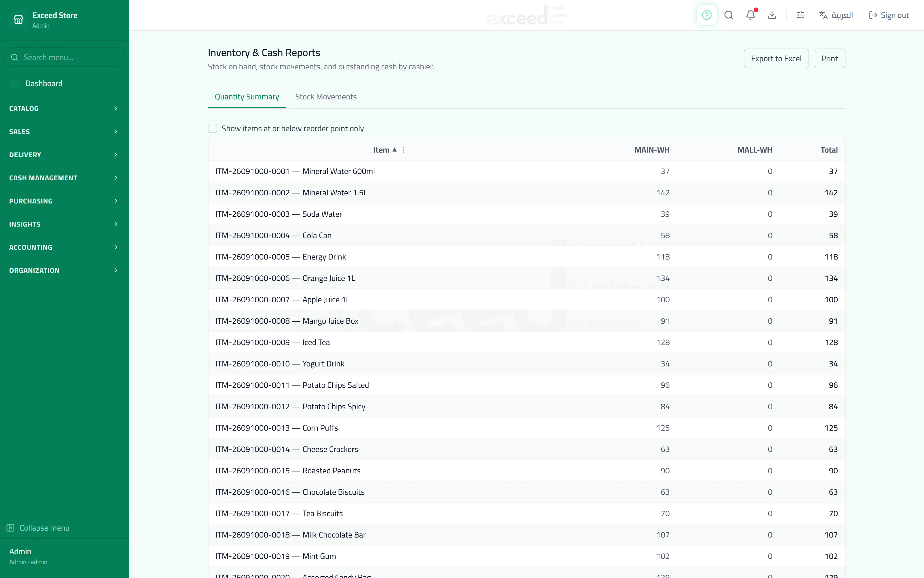Select row Mineral Water 600ml
924x578 pixels.
click(x=526, y=171)
